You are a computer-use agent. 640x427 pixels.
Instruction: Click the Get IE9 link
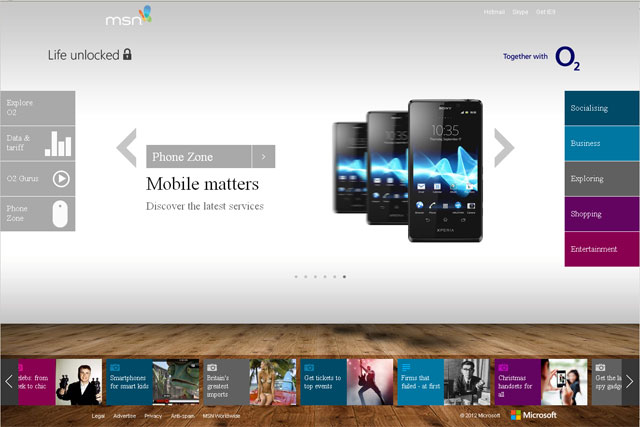[x=546, y=12]
